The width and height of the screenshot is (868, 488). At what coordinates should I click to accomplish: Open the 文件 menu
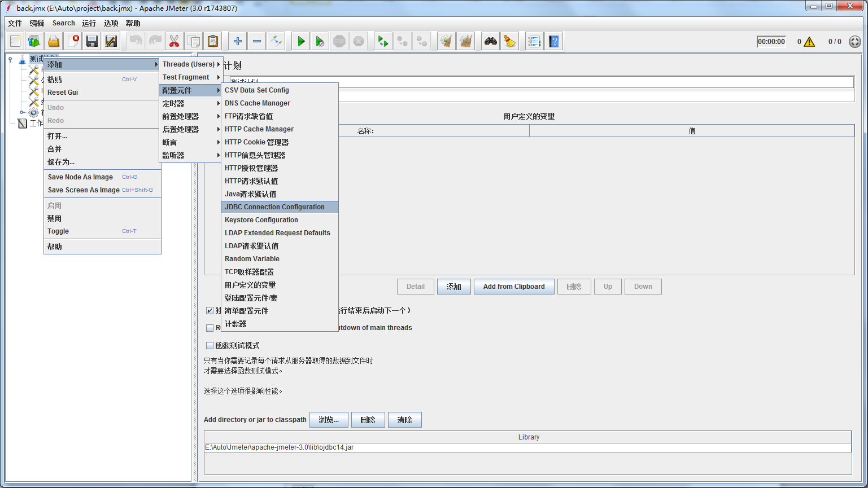pyautogui.click(x=15, y=23)
